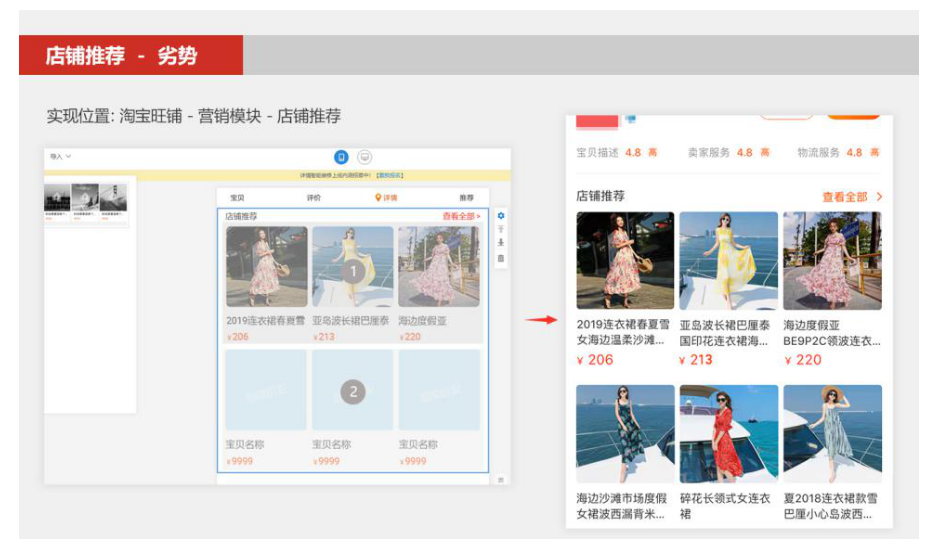The width and height of the screenshot is (930, 550).
Task: Open module settings gear icon
Action: [501, 215]
